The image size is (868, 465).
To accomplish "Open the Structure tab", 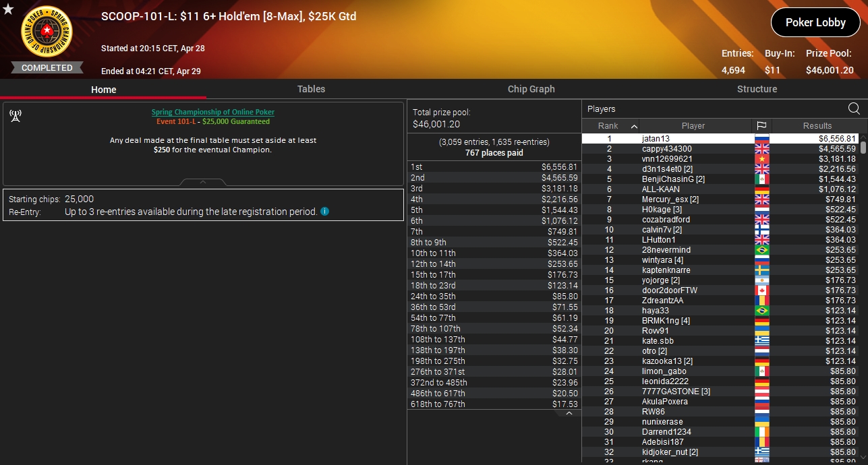I will pyautogui.click(x=757, y=89).
